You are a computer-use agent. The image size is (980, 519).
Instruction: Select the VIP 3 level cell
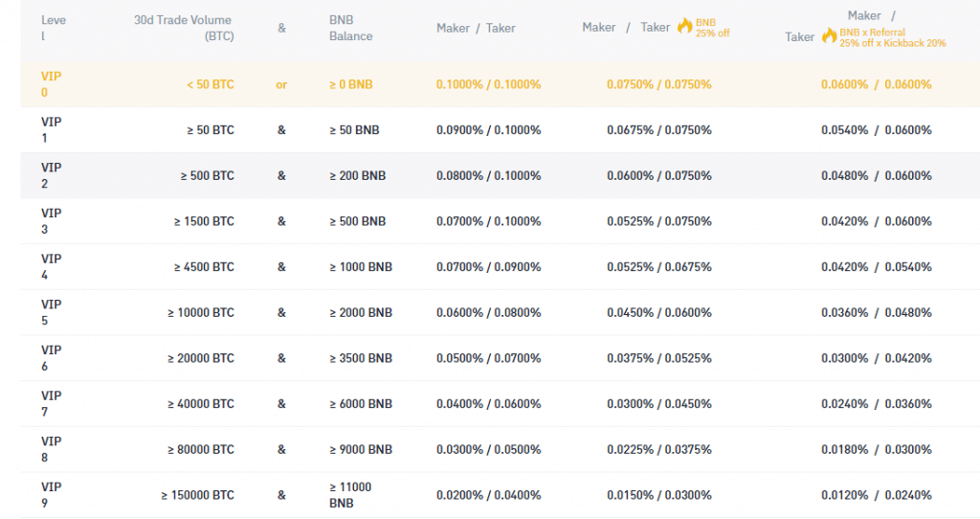click(x=52, y=221)
